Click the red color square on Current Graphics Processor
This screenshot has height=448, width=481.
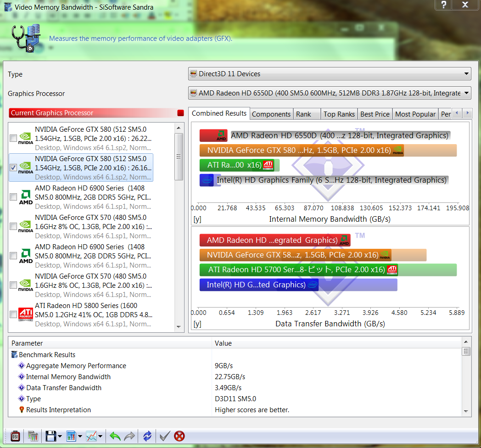180,113
